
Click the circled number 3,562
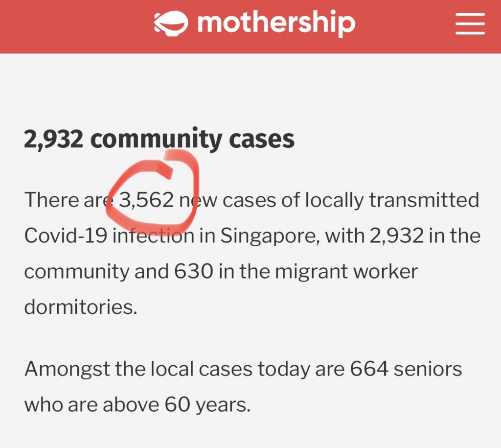coord(146,200)
